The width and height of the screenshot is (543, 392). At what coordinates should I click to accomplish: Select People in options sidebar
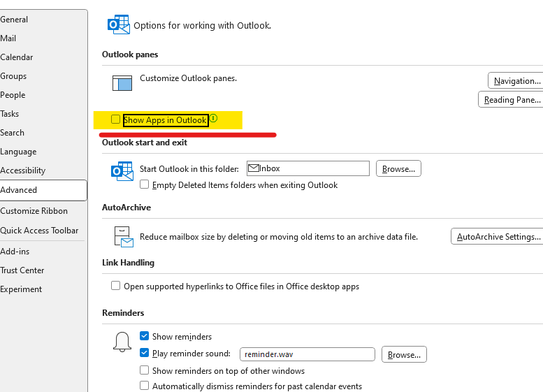pyautogui.click(x=13, y=95)
